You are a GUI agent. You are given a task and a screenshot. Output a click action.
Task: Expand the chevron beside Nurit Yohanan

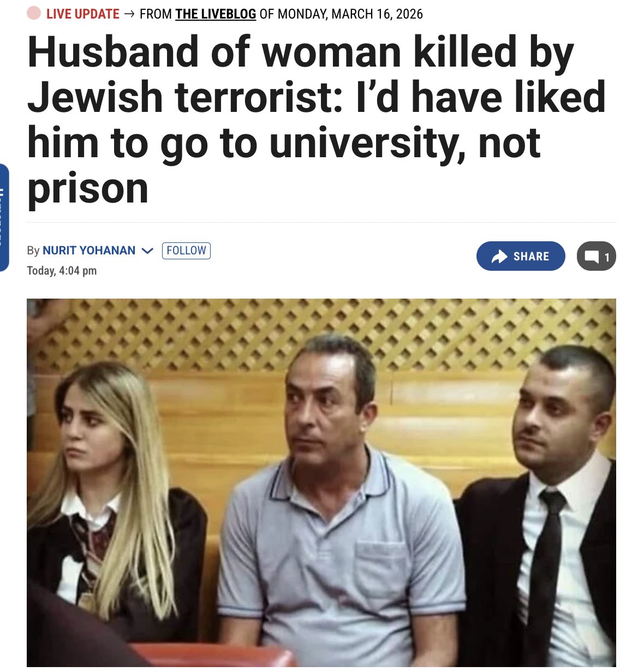click(147, 251)
